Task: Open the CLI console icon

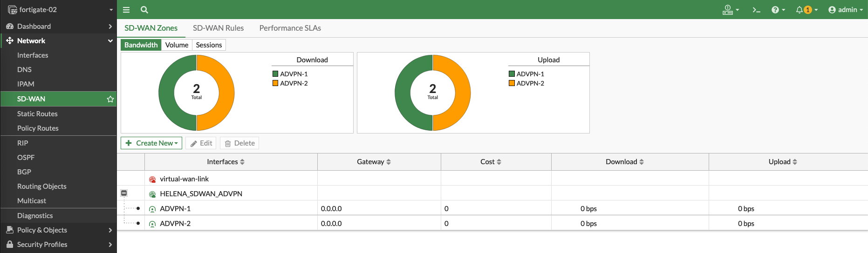Action: [x=756, y=10]
